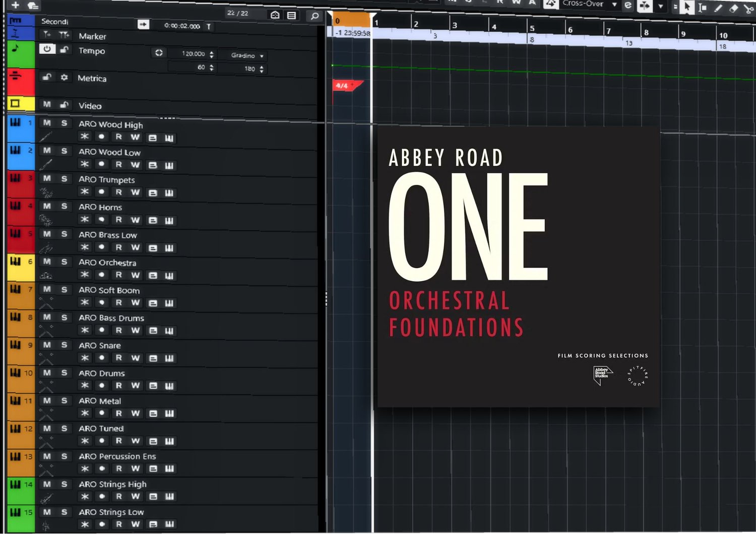Toggle Read automation on ARO Bass Drums
The image size is (756, 534).
coord(118,330)
